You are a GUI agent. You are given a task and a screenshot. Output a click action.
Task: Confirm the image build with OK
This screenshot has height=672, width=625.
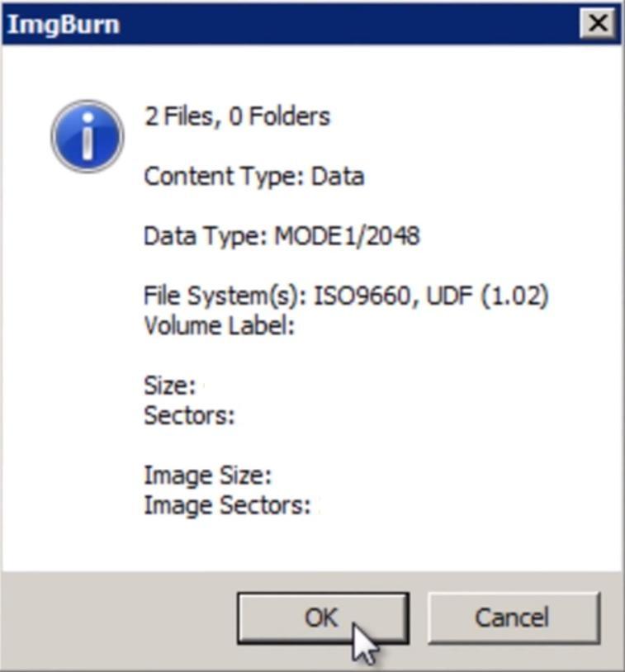click(x=323, y=618)
